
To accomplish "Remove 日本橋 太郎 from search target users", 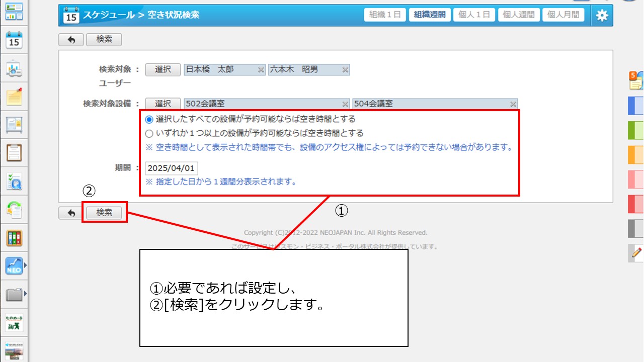I will tap(261, 70).
